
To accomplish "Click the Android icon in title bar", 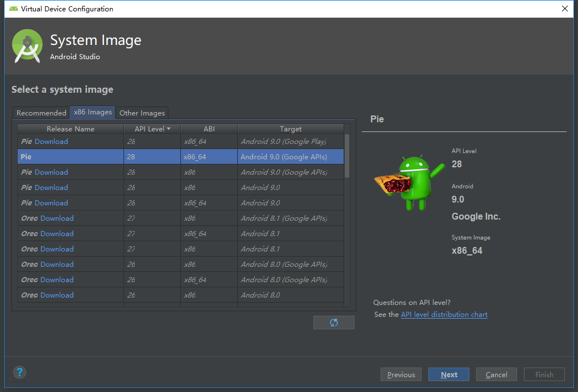I will point(14,9).
